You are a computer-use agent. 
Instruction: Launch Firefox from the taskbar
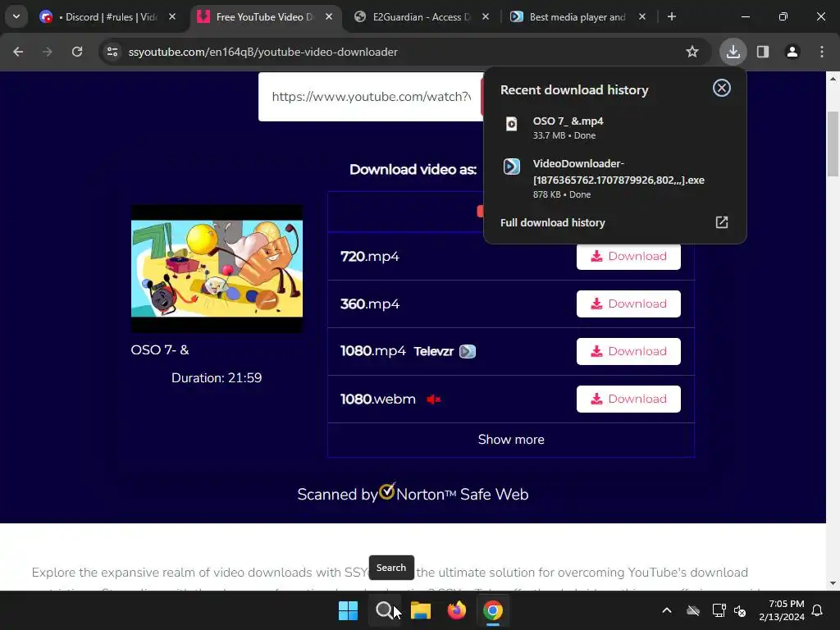456,610
